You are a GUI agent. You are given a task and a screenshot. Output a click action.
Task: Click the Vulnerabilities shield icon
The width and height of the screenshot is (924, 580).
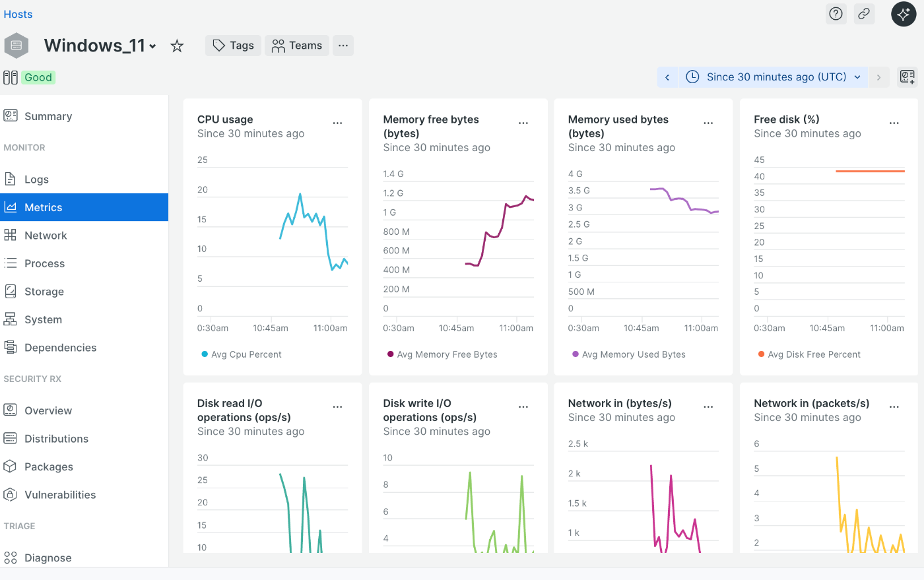pyautogui.click(x=11, y=494)
